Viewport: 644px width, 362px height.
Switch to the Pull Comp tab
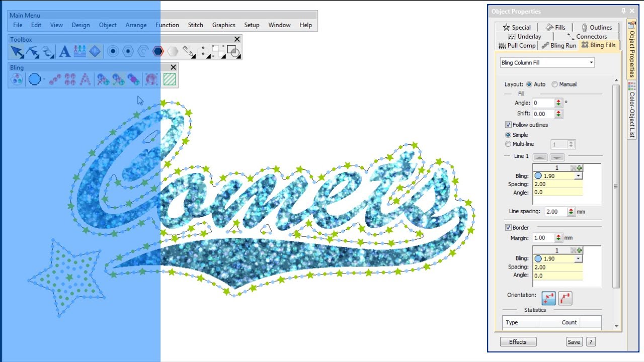click(x=517, y=45)
